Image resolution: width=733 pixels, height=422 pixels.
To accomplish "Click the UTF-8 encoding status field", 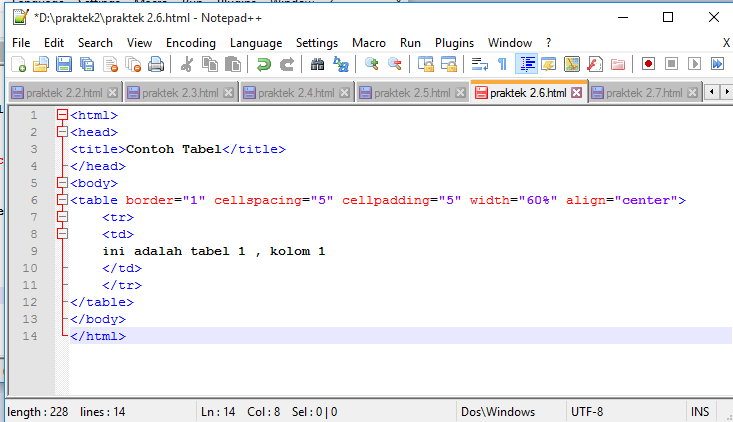I will click(625, 412).
